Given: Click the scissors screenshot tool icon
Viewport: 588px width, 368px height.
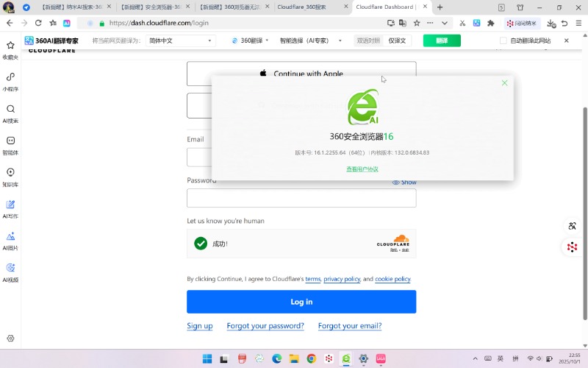Looking at the screenshot, I should [x=462, y=24].
